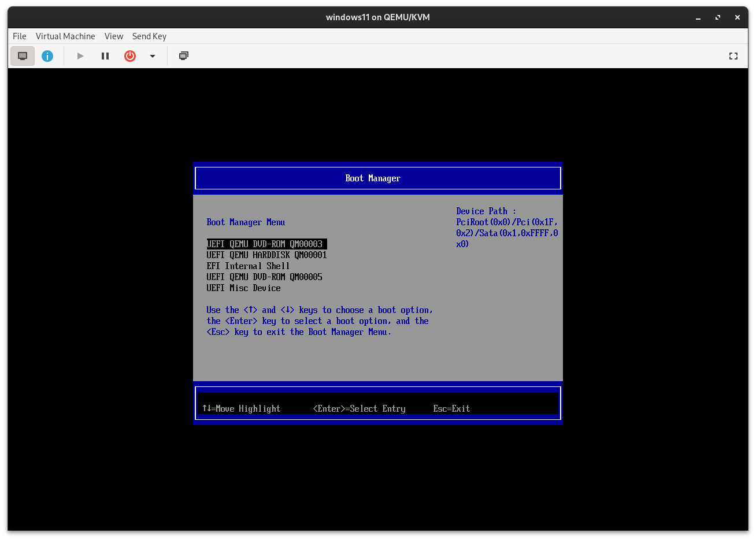This screenshot has height=540, width=756.
Task: Open the Virtual Machine menu
Action: (65, 36)
